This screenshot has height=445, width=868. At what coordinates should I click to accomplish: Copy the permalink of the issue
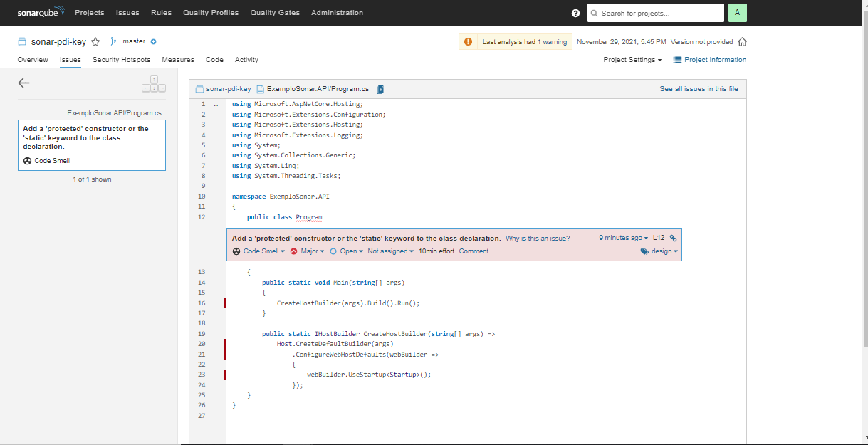coord(672,237)
